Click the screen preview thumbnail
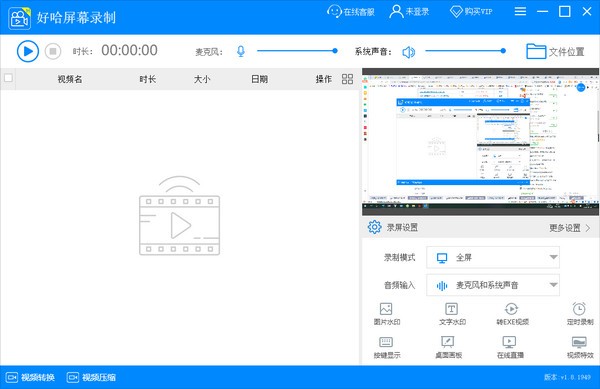 click(x=480, y=142)
